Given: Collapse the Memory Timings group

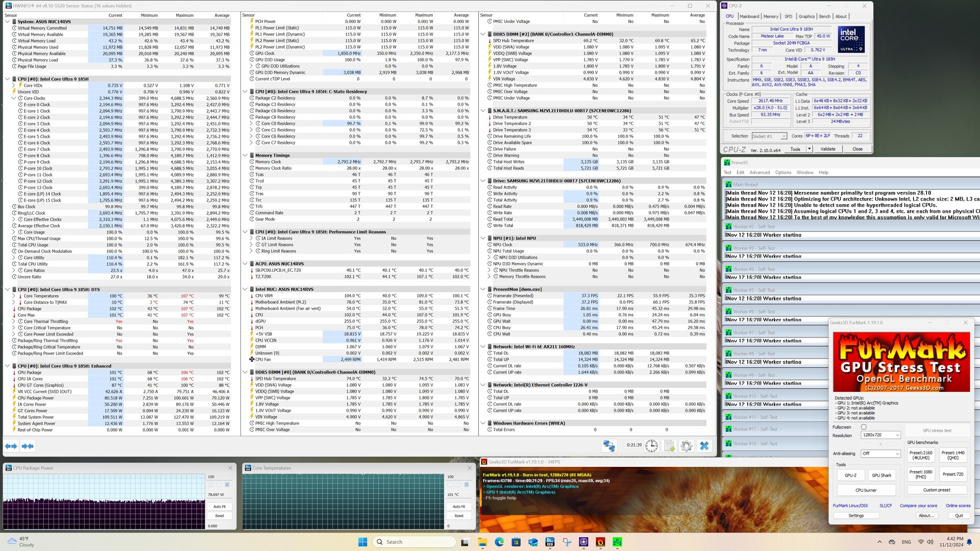Looking at the screenshot, I should point(245,156).
